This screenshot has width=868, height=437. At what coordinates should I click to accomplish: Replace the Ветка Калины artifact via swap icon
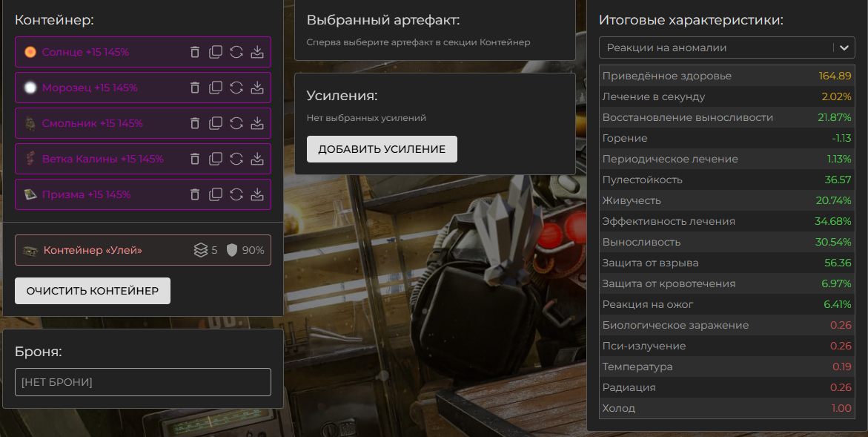[x=236, y=159]
